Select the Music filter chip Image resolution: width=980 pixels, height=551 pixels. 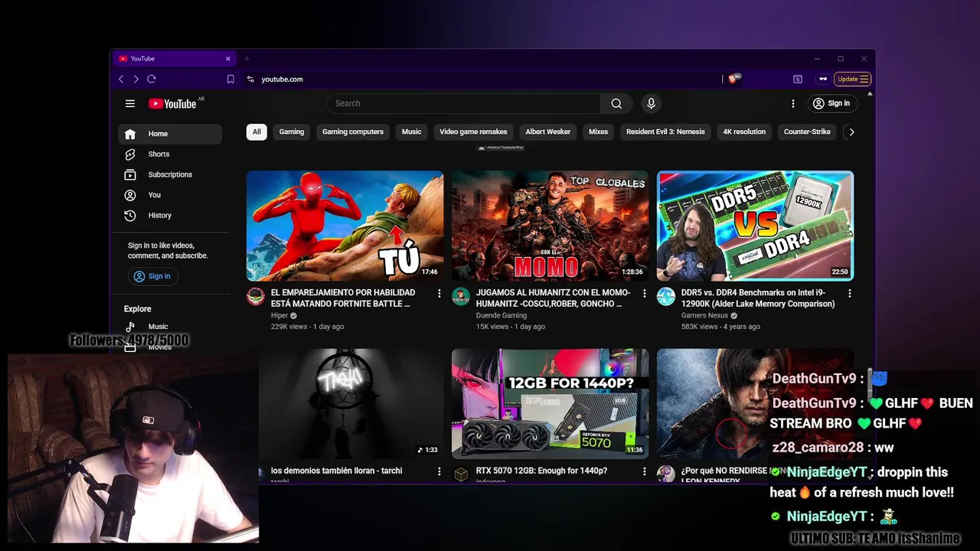click(412, 132)
